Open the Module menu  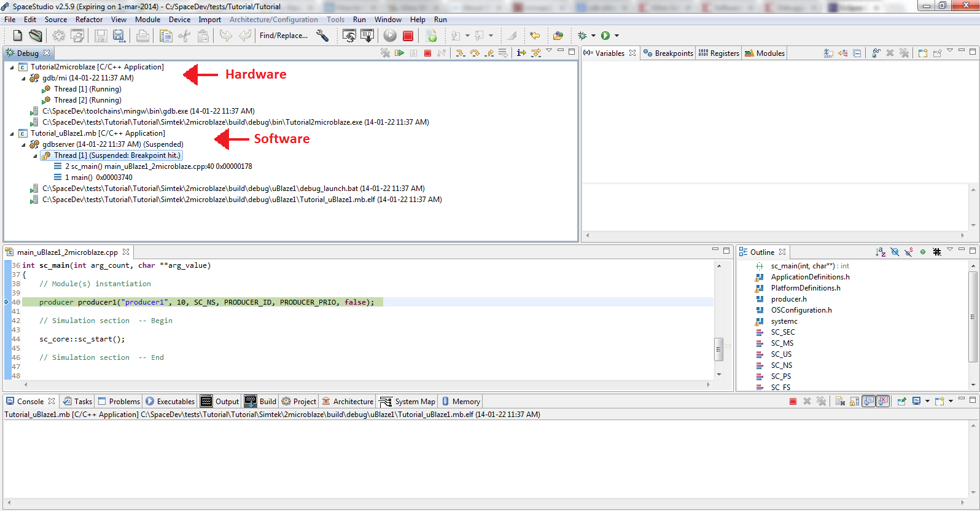(x=147, y=20)
